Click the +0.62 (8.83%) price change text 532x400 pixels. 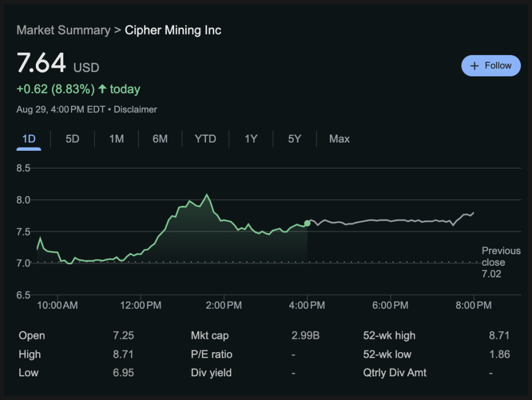56,89
